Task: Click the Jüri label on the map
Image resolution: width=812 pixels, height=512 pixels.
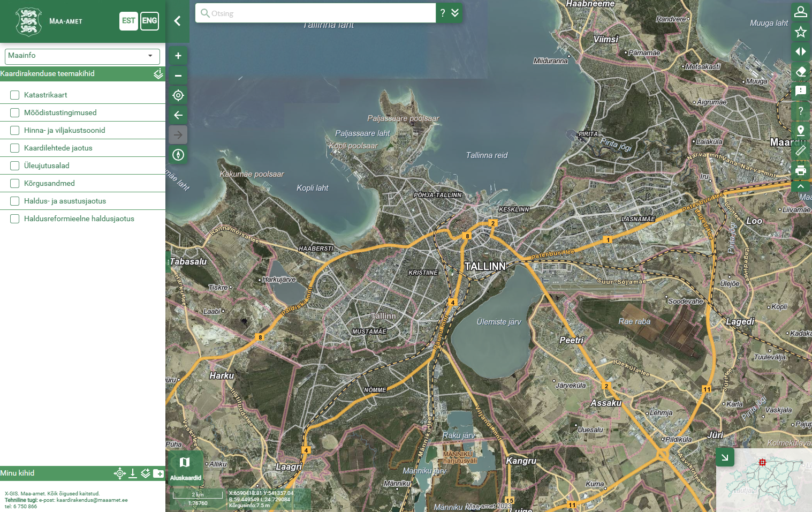Action: tap(715, 435)
